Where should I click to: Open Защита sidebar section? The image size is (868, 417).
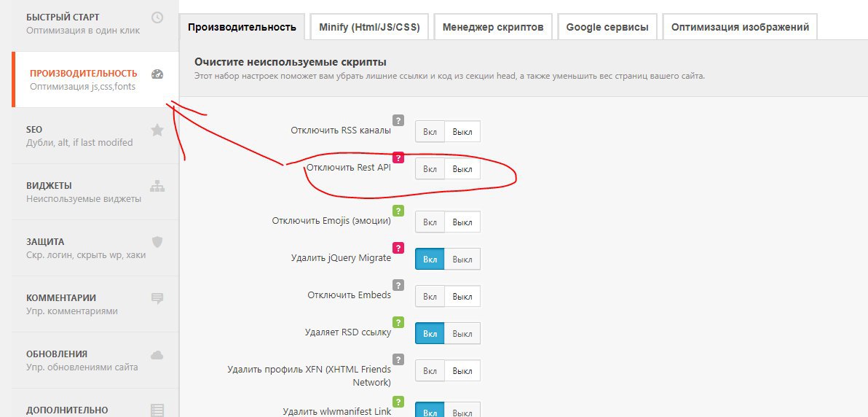95,248
